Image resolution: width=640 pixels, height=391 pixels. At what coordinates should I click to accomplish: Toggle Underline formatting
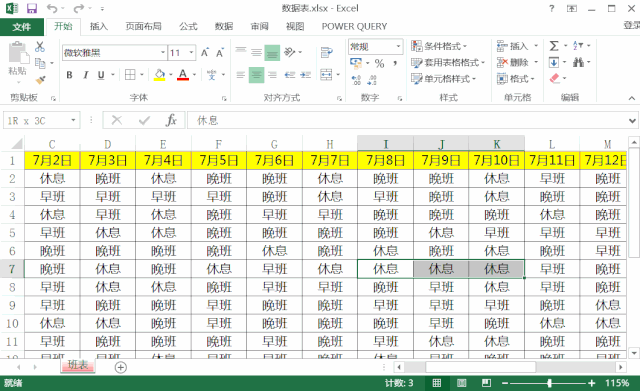click(101, 75)
